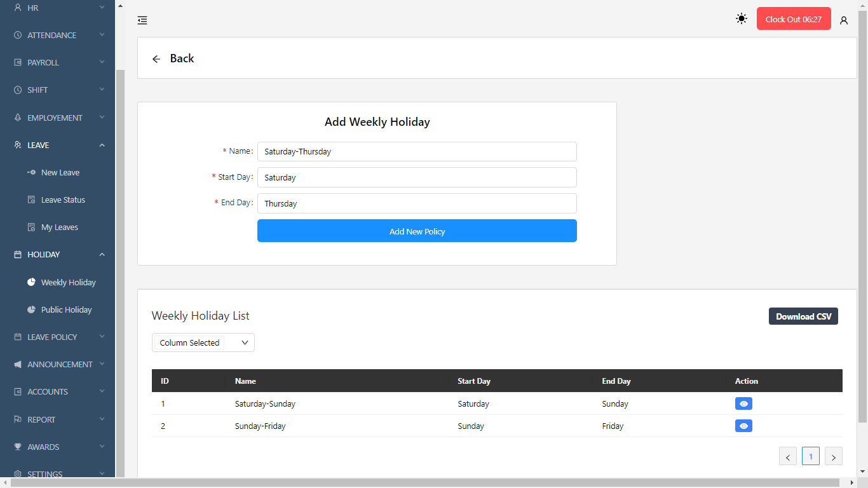Screen dimensions: 868x488
Task: Click the Start Day input field
Action: 417,178
